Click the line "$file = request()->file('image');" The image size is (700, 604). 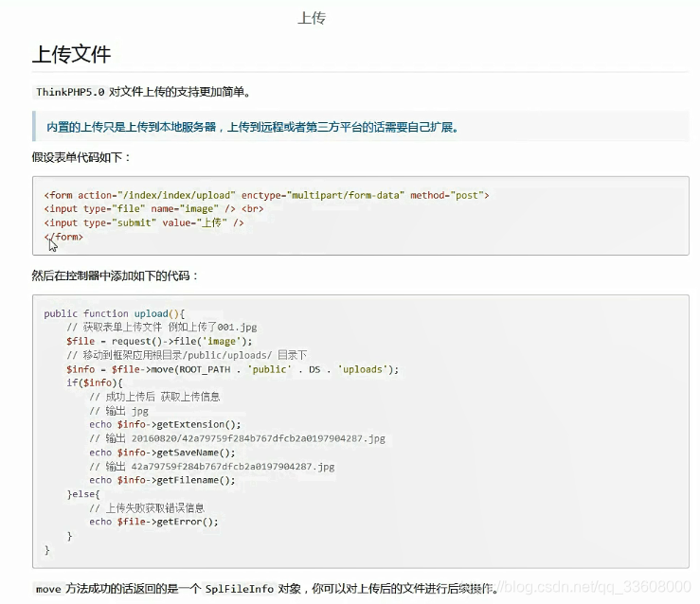[159, 341]
